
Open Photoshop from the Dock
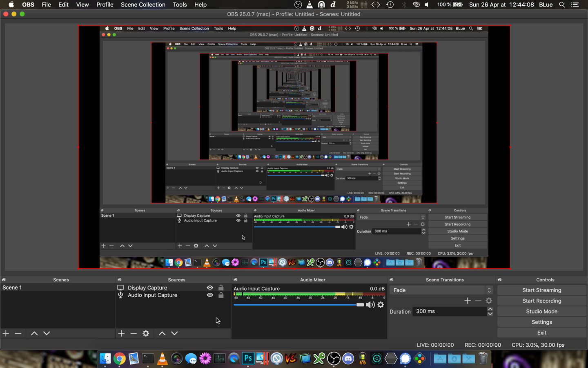[248, 359]
